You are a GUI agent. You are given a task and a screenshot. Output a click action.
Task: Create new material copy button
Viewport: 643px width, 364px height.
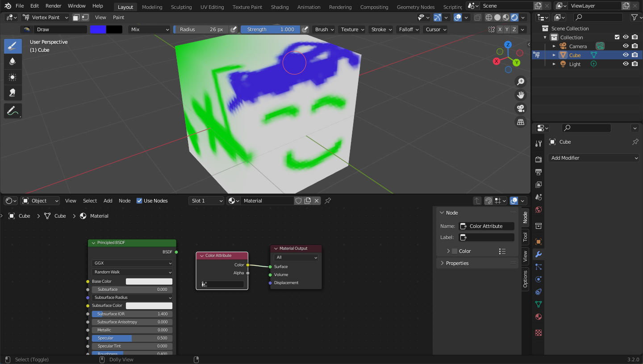(308, 201)
